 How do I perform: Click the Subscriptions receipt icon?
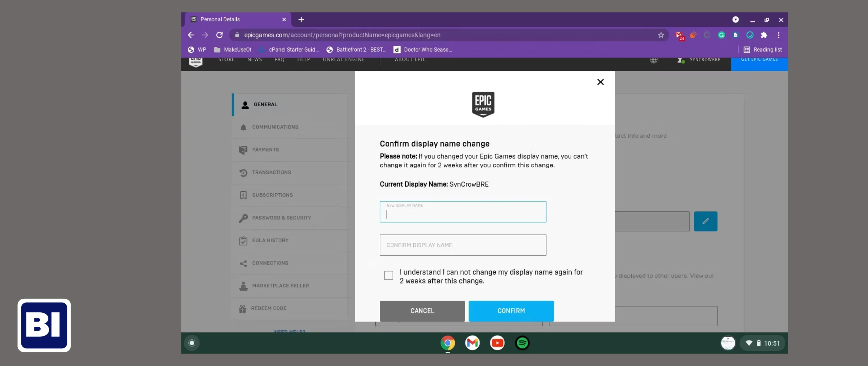pyautogui.click(x=243, y=195)
